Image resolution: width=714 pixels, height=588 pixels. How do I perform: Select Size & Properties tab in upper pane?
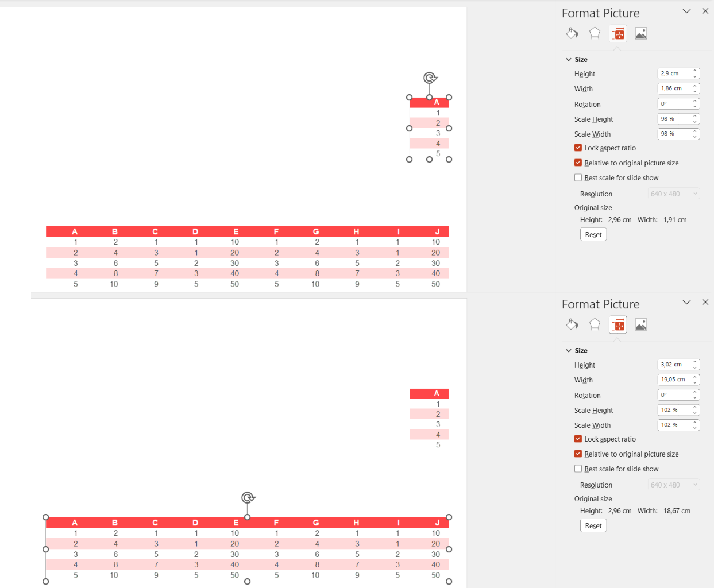click(x=618, y=34)
